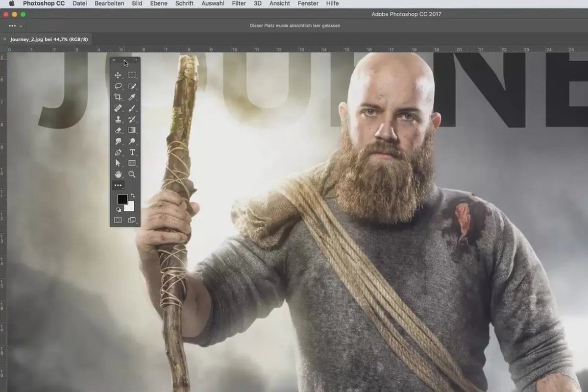Open the Bild menu

click(x=137, y=3)
